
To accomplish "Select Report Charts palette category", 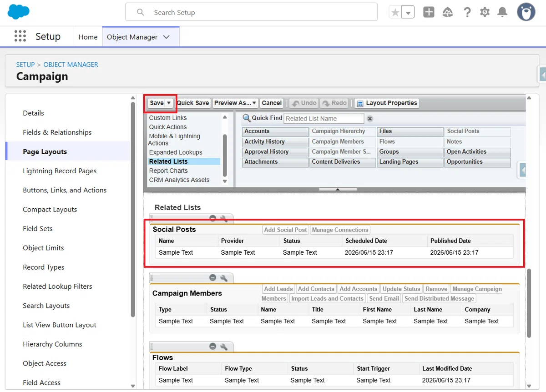I will coord(168,171).
